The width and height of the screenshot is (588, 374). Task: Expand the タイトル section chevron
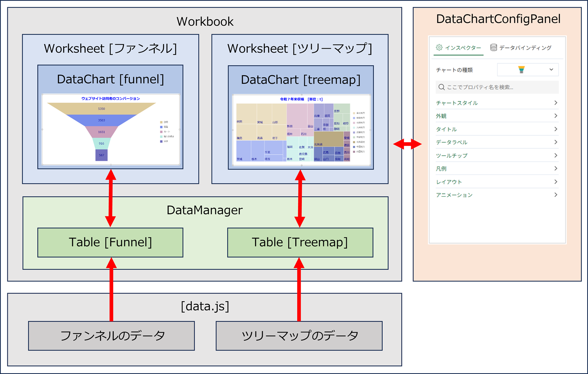pyautogui.click(x=555, y=129)
